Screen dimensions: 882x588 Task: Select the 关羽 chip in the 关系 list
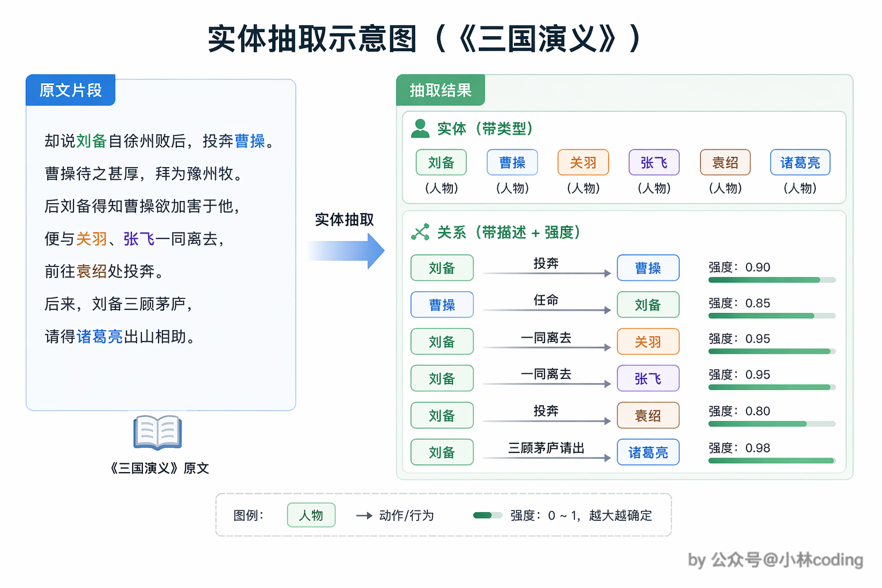(x=648, y=342)
